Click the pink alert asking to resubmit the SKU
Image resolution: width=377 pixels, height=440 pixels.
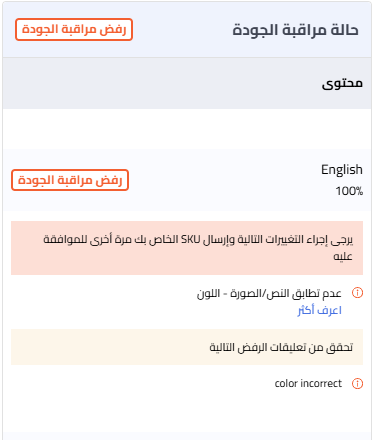click(187, 248)
